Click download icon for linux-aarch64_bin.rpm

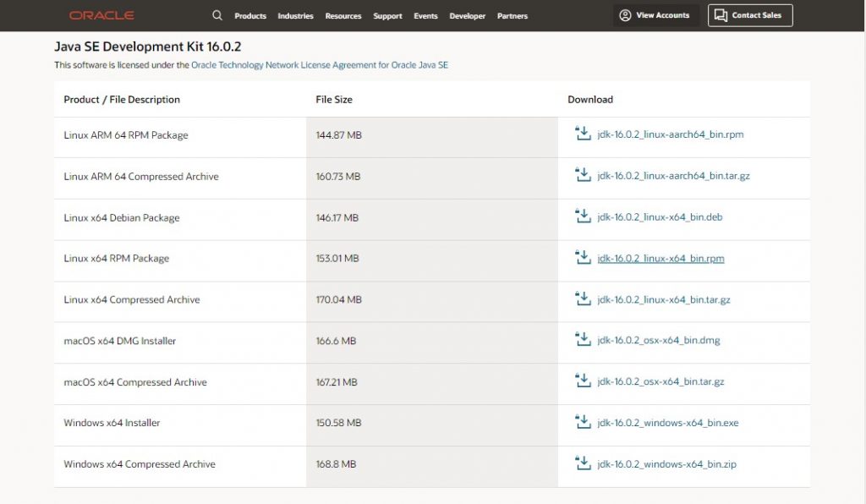[583, 134]
